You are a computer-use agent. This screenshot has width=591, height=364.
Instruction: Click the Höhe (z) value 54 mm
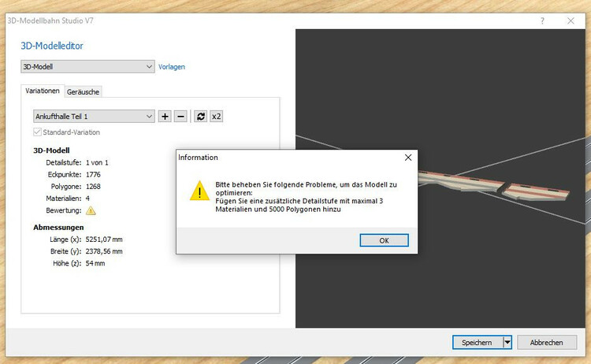click(x=95, y=263)
